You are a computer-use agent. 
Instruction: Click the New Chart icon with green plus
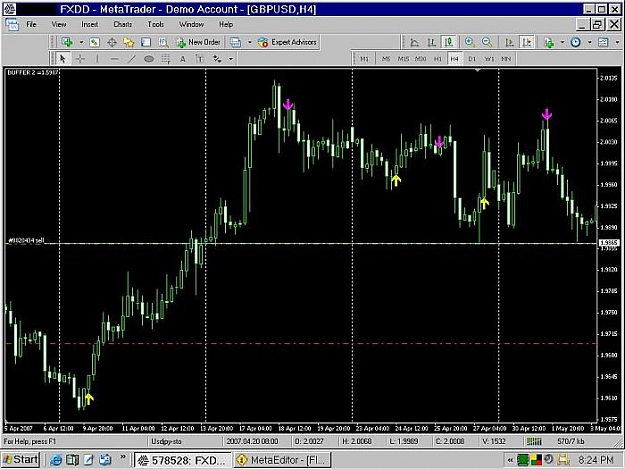coord(67,42)
